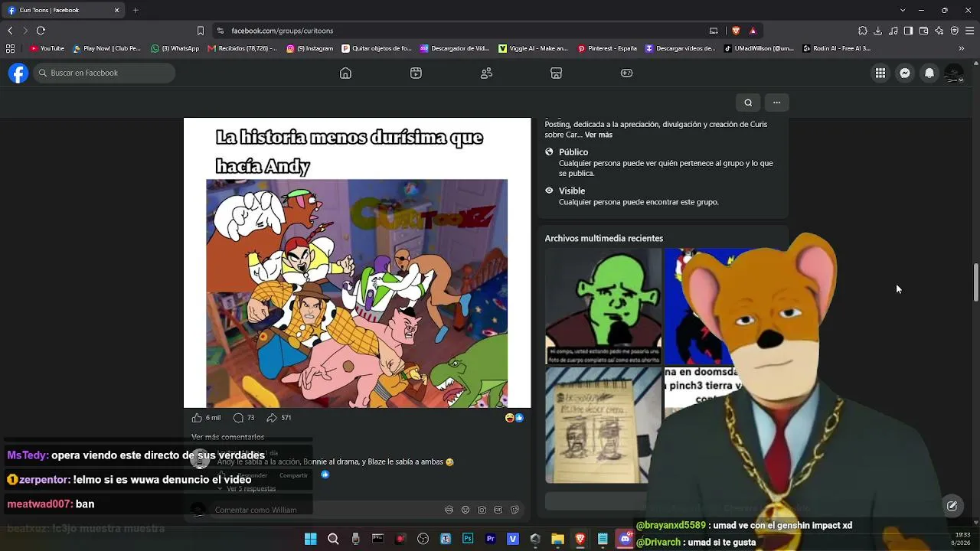Insert an emoji in the comment box

point(465,510)
